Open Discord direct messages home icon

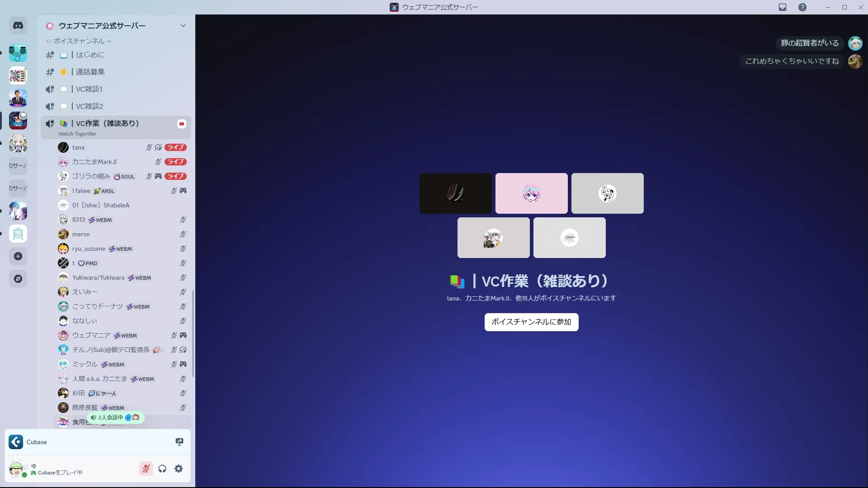click(18, 26)
